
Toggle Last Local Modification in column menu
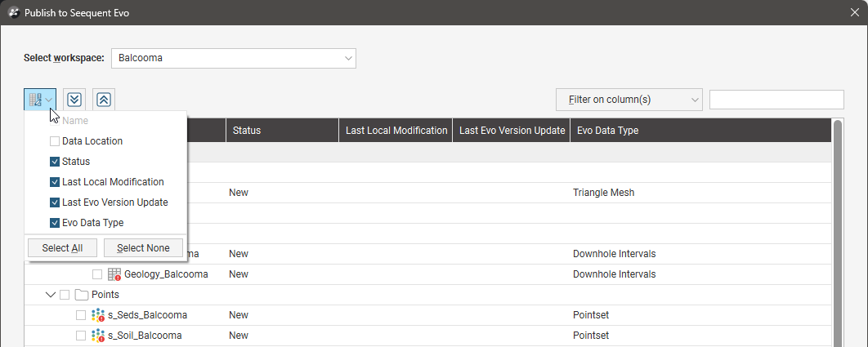click(55, 182)
